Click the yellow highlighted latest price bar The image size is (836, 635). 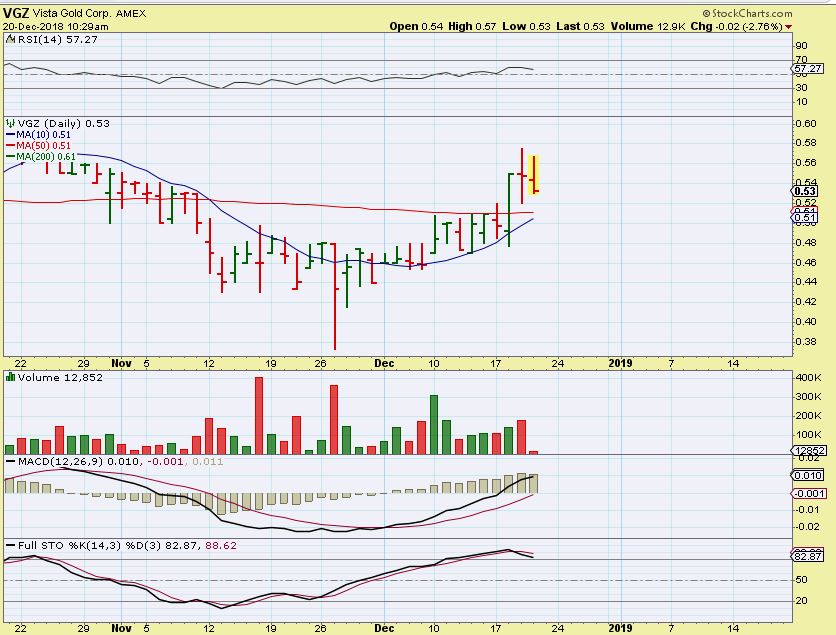coord(534,174)
